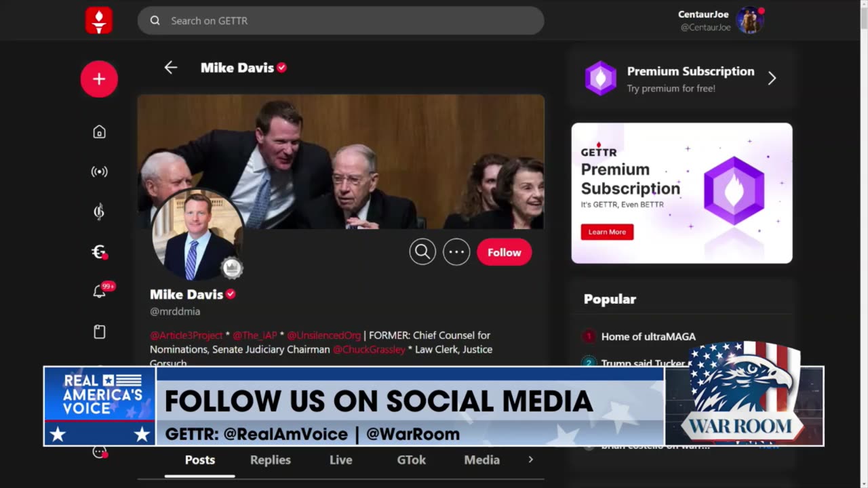Screen dimensions: 868x488
Task: Open @The_iAP mention link
Action: click(x=255, y=335)
